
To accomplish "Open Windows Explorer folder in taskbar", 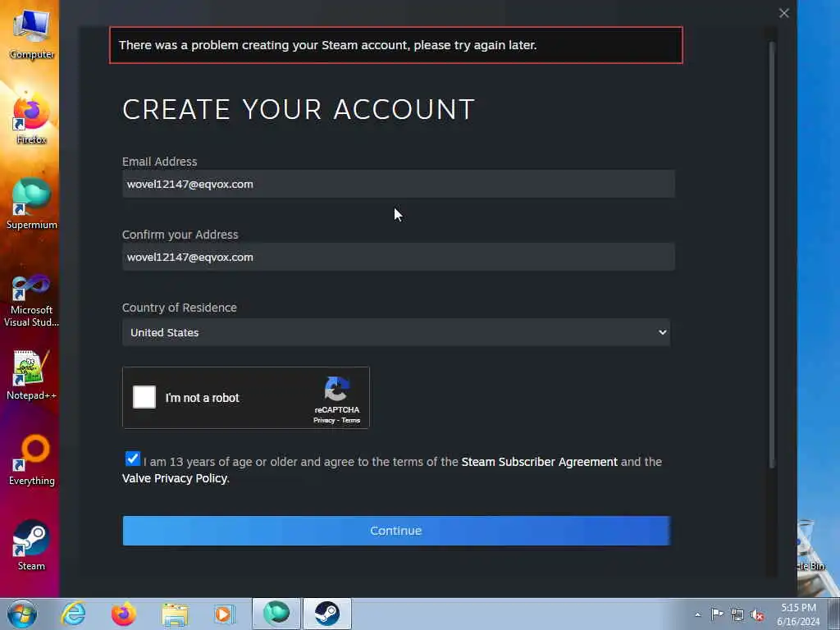I will 175,614.
